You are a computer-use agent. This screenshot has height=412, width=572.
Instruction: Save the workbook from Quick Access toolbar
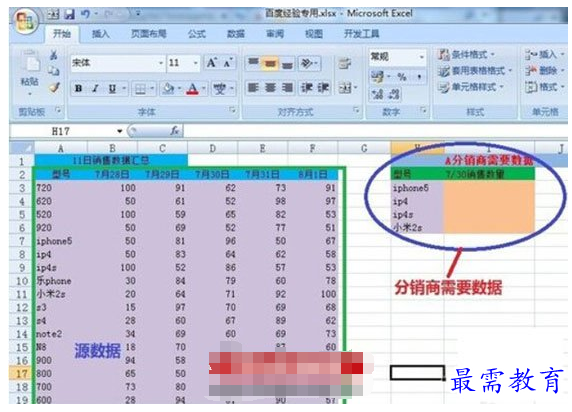point(69,14)
